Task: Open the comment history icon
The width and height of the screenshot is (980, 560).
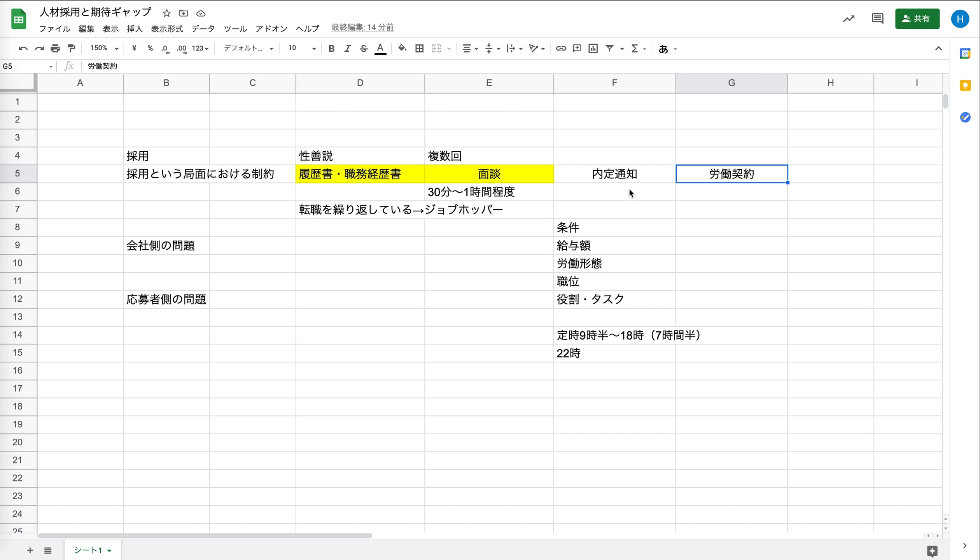Action: (x=877, y=19)
